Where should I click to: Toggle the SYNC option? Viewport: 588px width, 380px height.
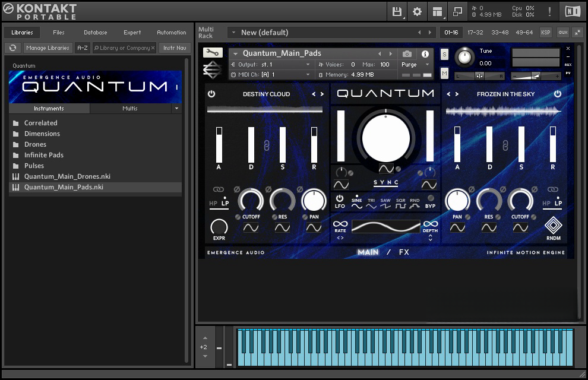(x=386, y=182)
